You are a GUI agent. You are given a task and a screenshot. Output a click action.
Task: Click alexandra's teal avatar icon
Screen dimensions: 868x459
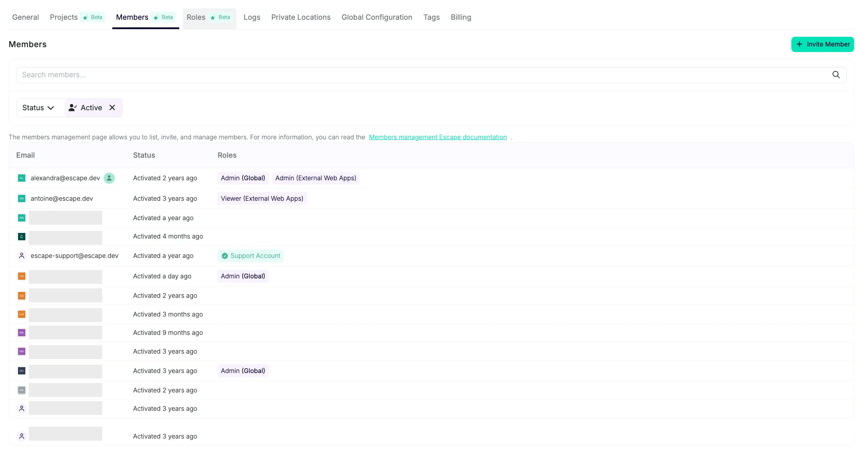21,178
